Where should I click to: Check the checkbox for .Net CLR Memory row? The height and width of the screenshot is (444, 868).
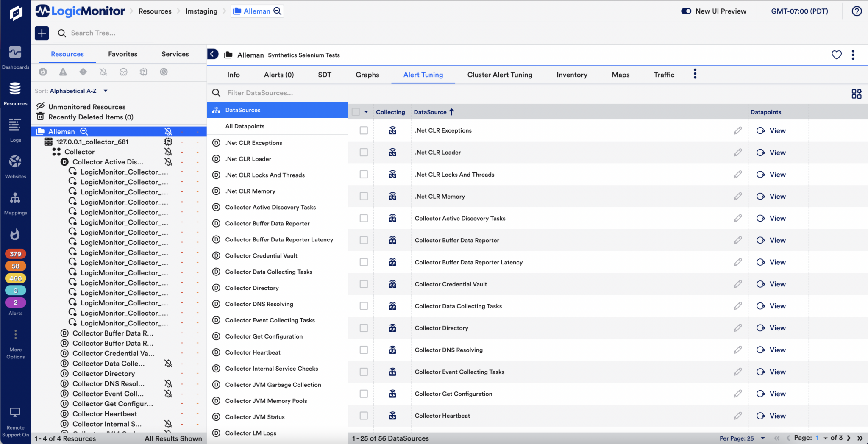coord(363,196)
